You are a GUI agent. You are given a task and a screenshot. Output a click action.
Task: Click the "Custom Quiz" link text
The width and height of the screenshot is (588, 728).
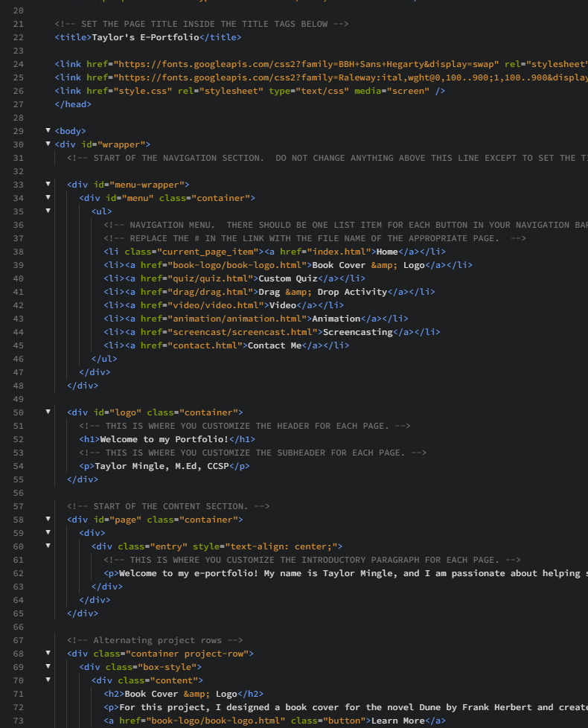click(288, 278)
